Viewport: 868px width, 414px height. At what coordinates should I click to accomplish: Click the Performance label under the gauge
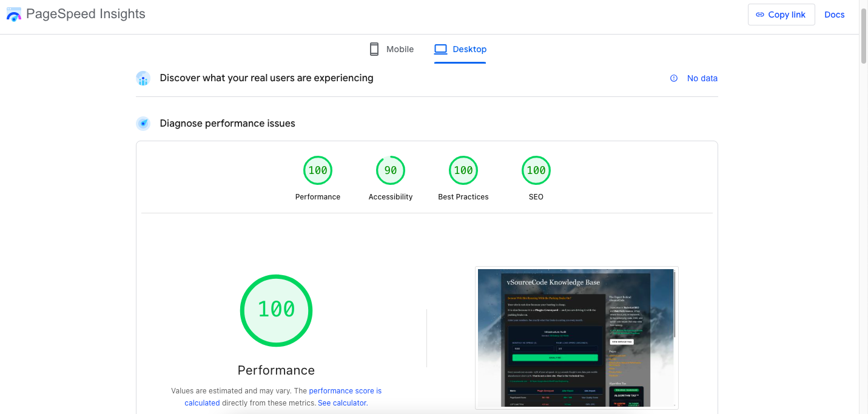click(x=318, y=197)
